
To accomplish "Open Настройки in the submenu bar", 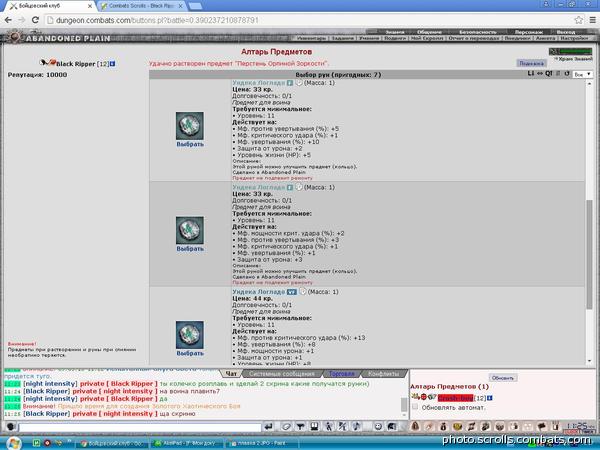I will pyautogui.click(x=574, y=38).
